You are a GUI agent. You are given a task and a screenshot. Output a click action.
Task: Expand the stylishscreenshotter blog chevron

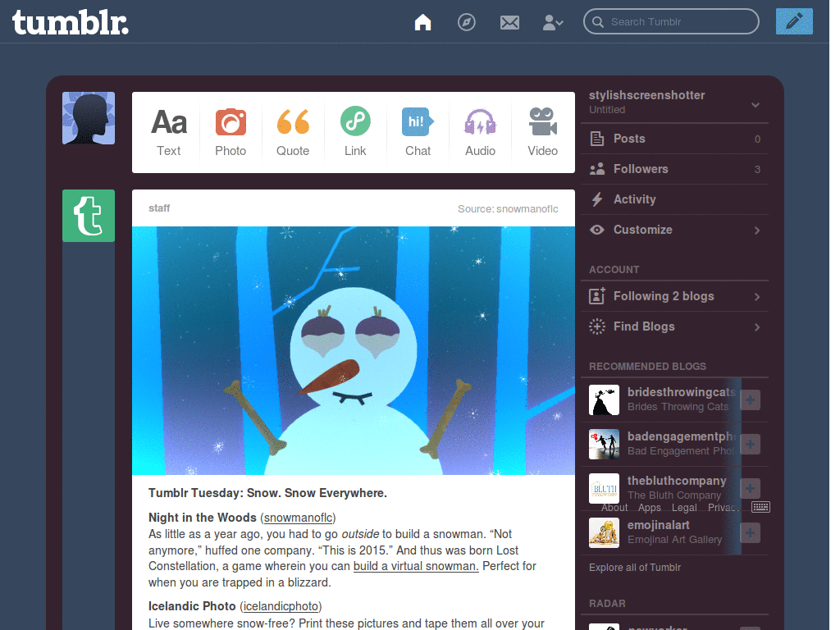pyautogui.click(x=756, y=105)
